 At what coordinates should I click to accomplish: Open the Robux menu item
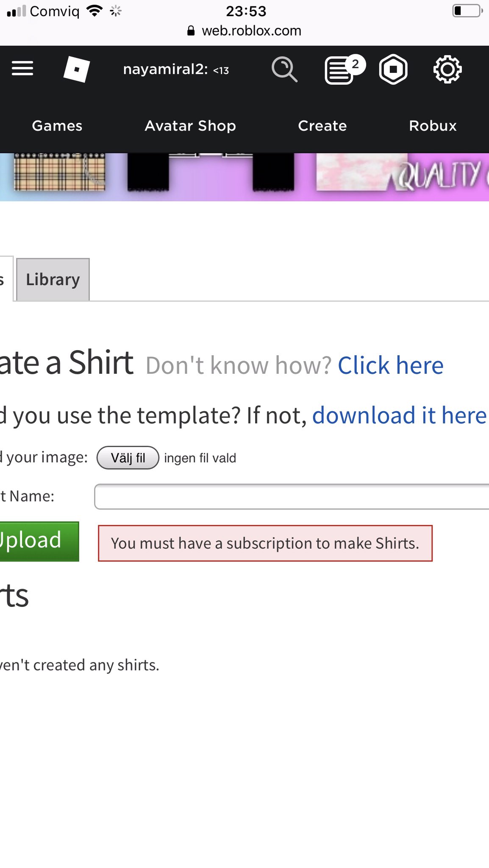(433, 126)
